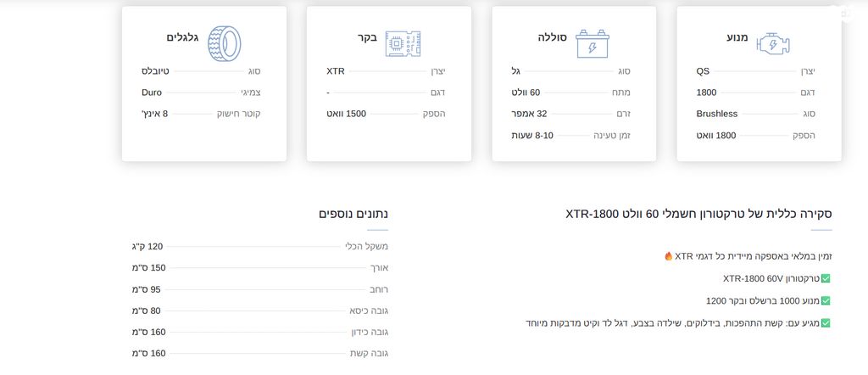Click the 60 וולט voltage value
868x375 pixels.
click(x=526, y=92)
